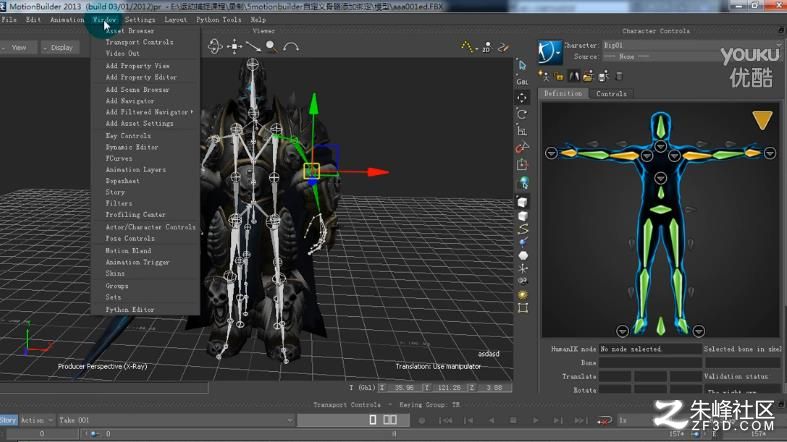This screenshot has height=442, width=787.
Task: Click the timeline end range handle near 157
Action: point(696,434)
